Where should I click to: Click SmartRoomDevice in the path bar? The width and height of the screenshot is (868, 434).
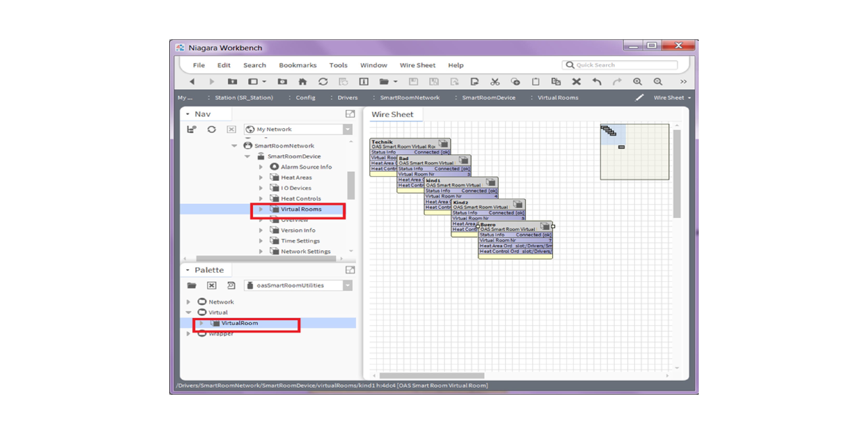point(489,98)
